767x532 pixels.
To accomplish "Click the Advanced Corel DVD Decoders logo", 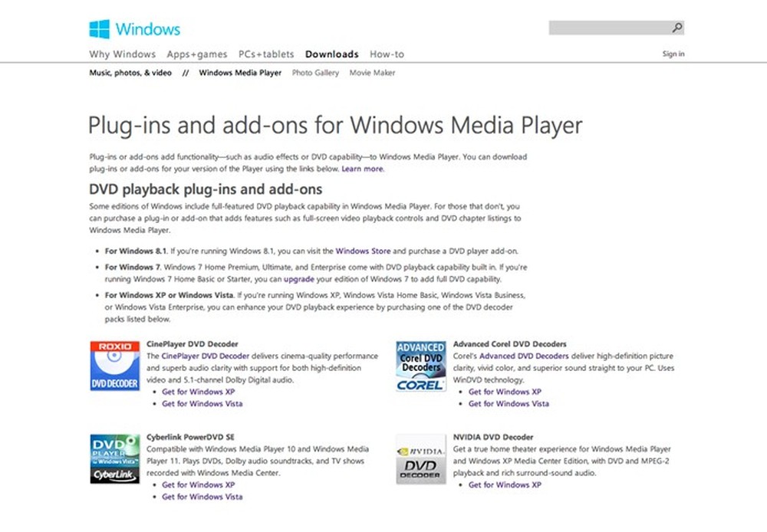I will pyautogui.click(x=420, y=365).
